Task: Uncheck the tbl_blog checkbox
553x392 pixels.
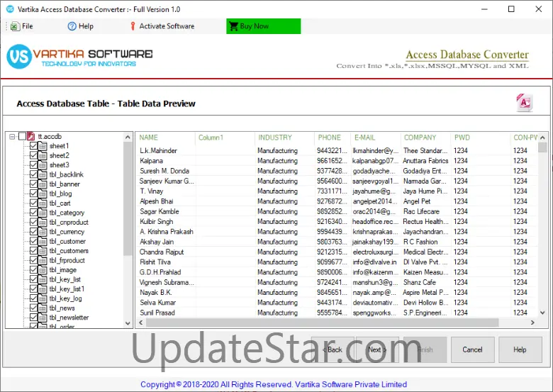Action: pyautogui.click(x=33, y=194)
